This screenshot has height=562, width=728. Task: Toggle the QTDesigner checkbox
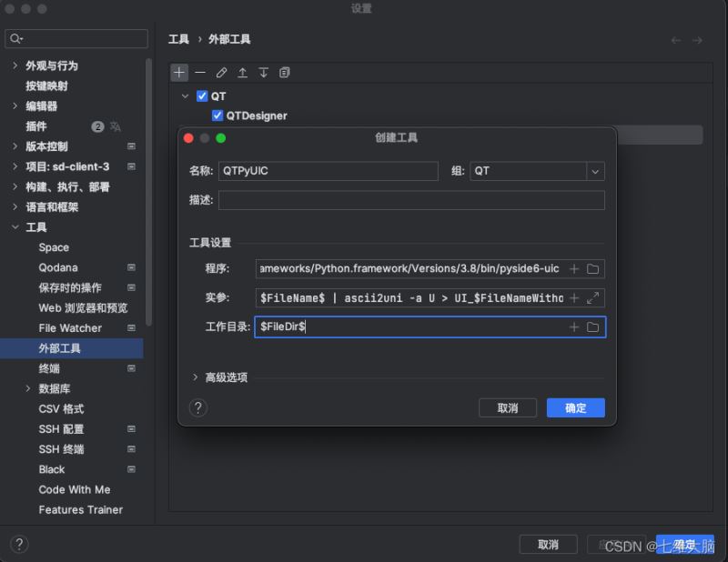217,115
